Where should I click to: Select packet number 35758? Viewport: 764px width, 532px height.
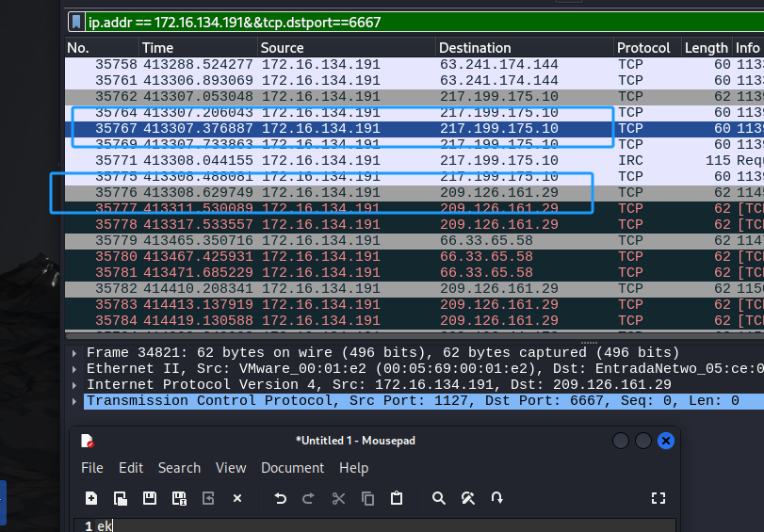coord(415,64)
